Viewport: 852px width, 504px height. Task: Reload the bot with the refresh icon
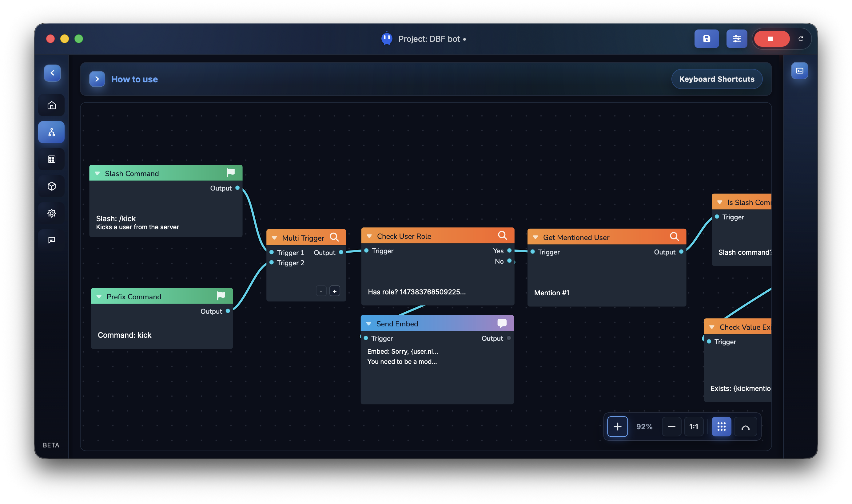coord(801,39)
